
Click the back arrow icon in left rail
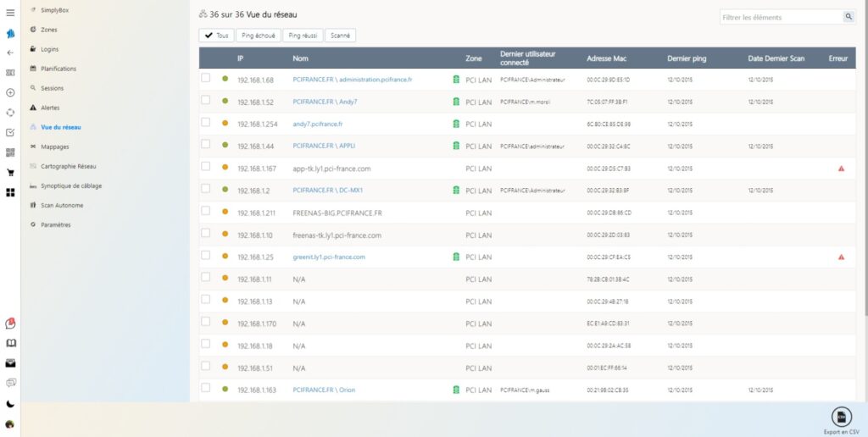[10, 53]
